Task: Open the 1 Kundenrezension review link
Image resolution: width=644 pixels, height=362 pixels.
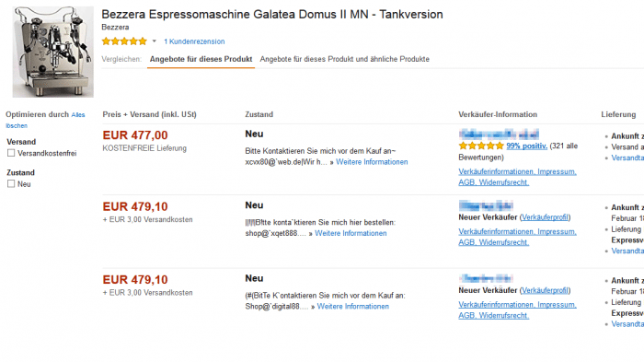Action: point(194,41)
